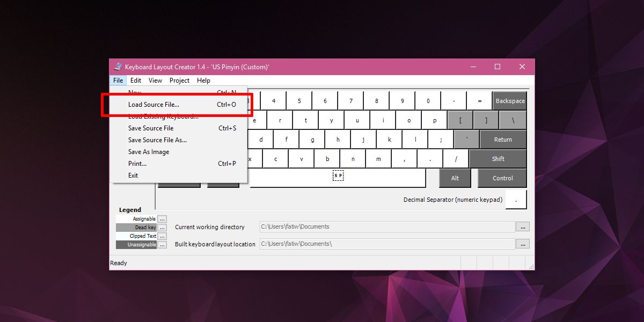The image size is (644, 322).
Task: Open the Project menu
Action: click(x=179, y=80)
